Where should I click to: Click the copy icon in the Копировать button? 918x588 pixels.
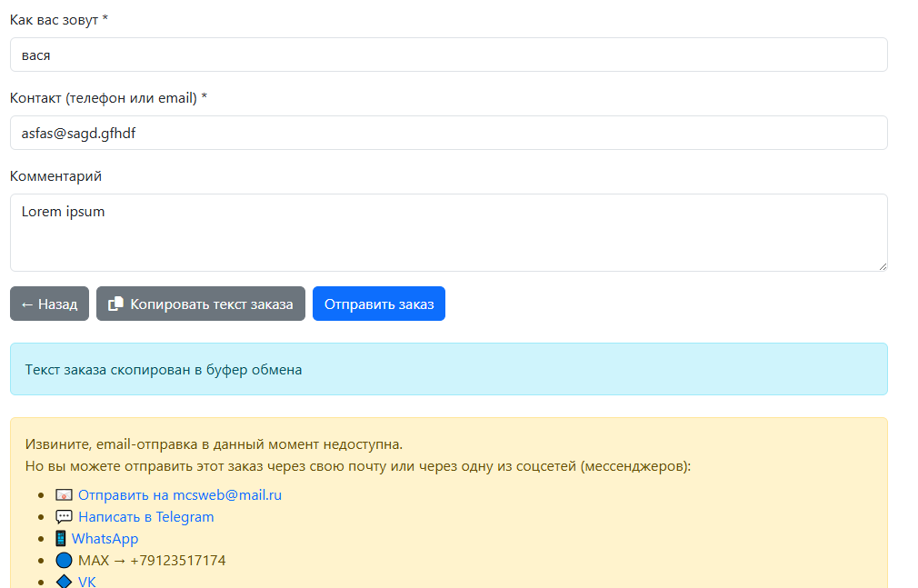(115, 304)
